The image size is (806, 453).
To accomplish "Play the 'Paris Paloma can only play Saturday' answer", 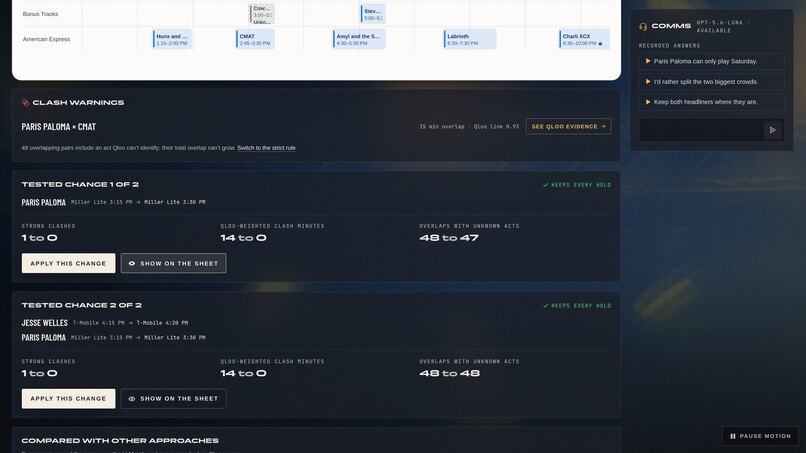I will coord(711,61).
